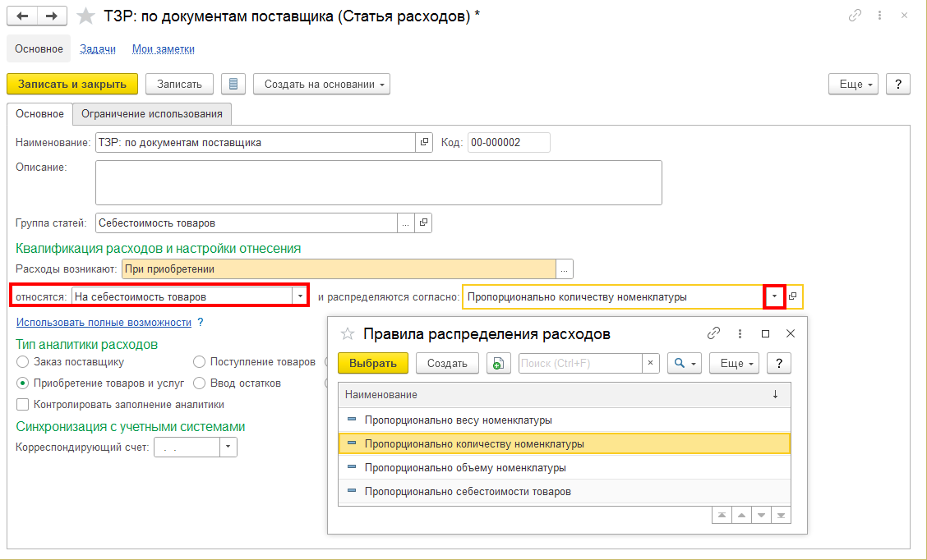Click open icon beside Группа статей field

(424, 223)
